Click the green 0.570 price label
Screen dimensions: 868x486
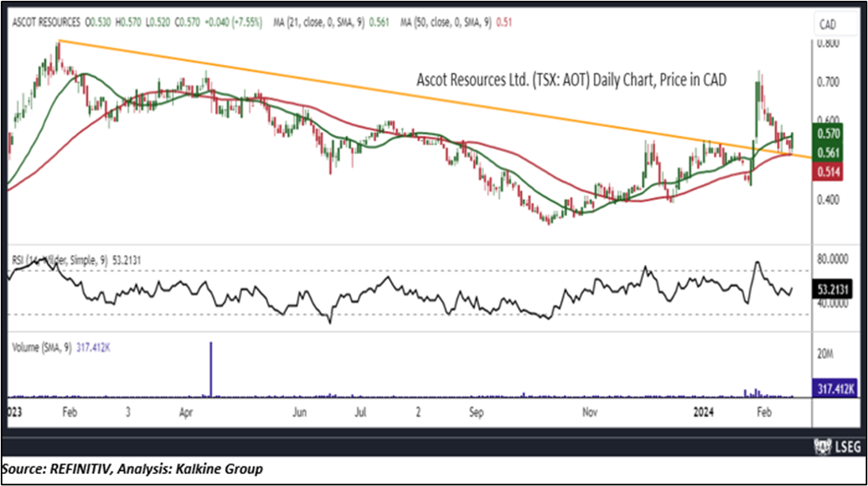[828, 133]
